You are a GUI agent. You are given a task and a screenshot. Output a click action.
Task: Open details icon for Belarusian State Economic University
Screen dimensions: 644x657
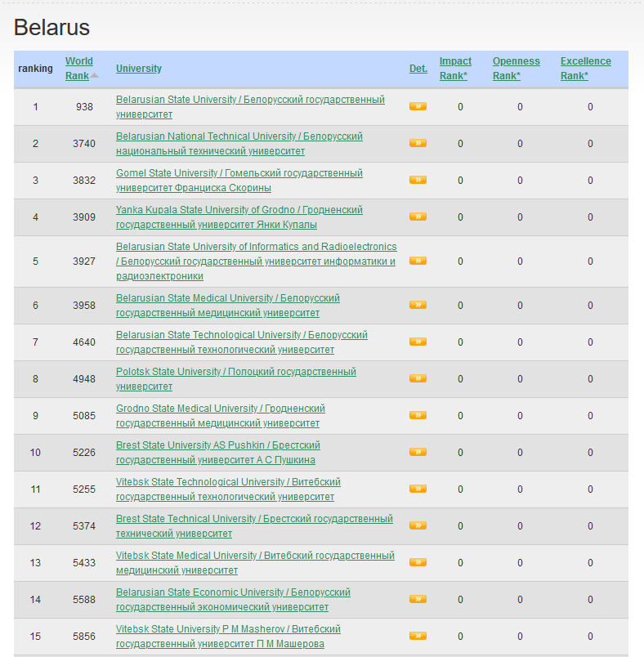tap(418, 599)
